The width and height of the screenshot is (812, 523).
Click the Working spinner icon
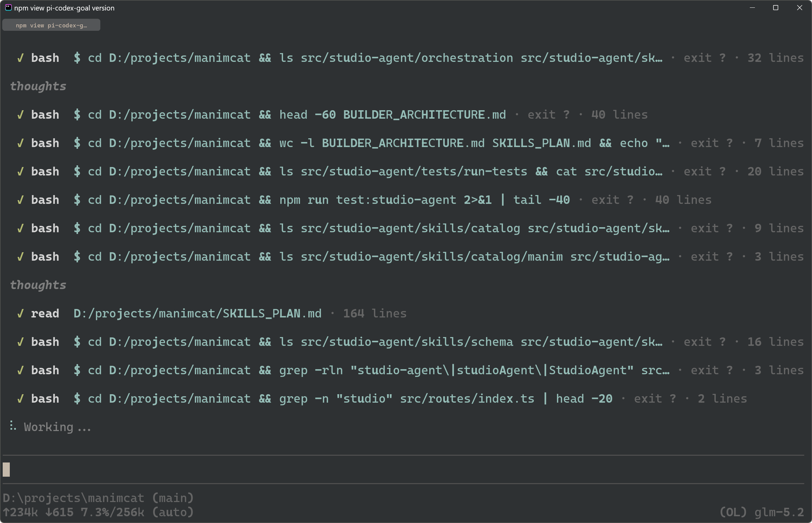[x=13, y=426]
